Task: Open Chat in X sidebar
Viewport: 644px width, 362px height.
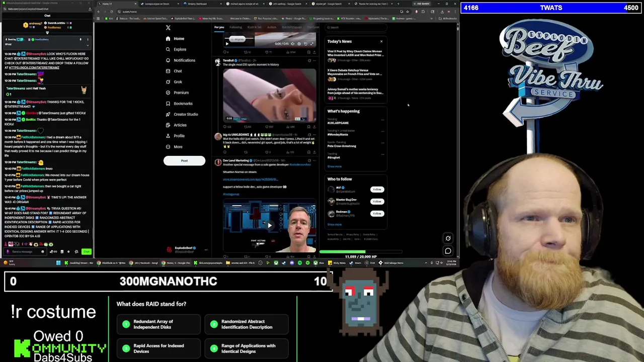Action: [x=174, y=71]
